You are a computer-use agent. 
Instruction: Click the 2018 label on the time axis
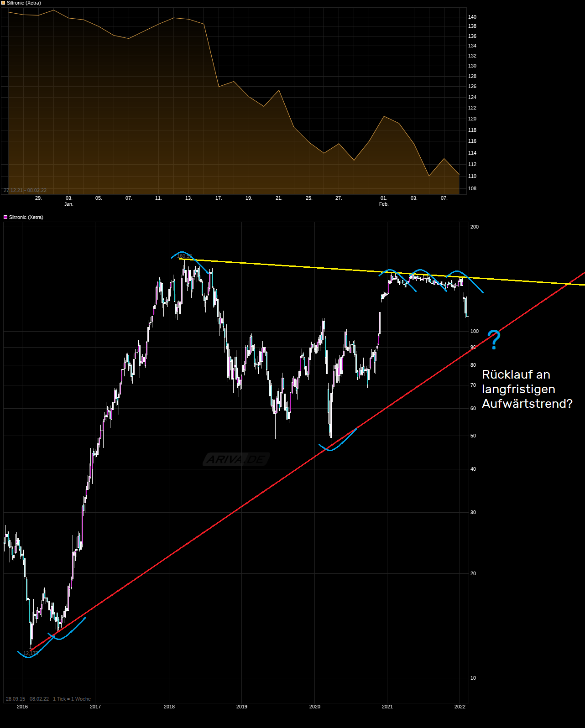(x=169, y=707)
